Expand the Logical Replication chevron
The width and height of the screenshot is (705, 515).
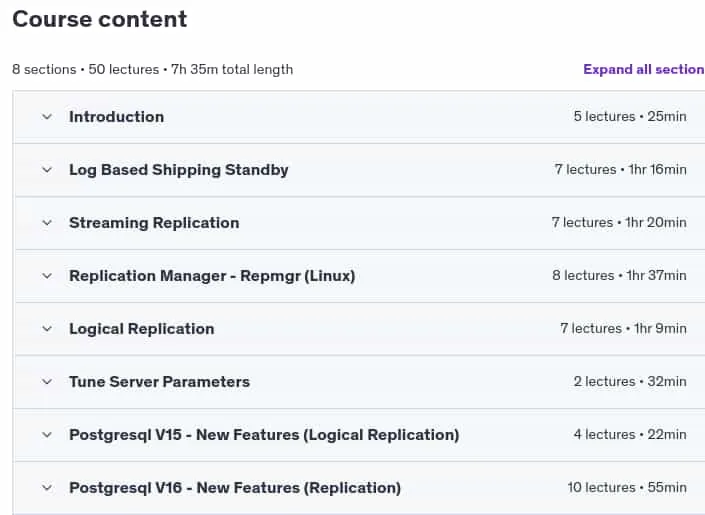click(x=47, y=329)
